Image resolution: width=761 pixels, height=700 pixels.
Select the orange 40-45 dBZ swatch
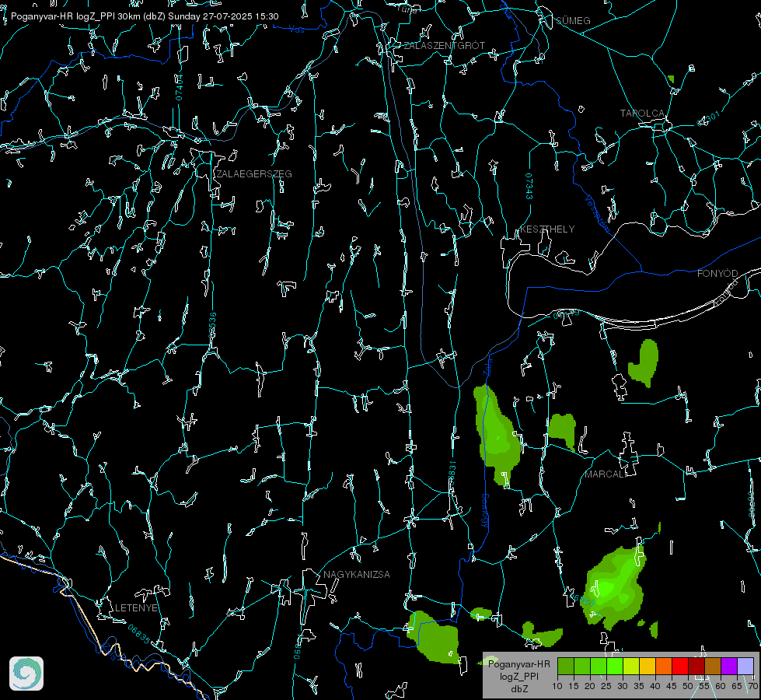click(x=664, y=666)
